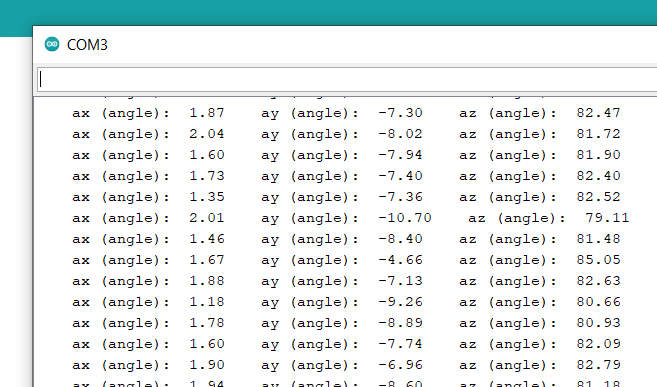Viewport: 657px width, 387px height.
Task: Select the ay value -9.26
Action: coord(400,302)
